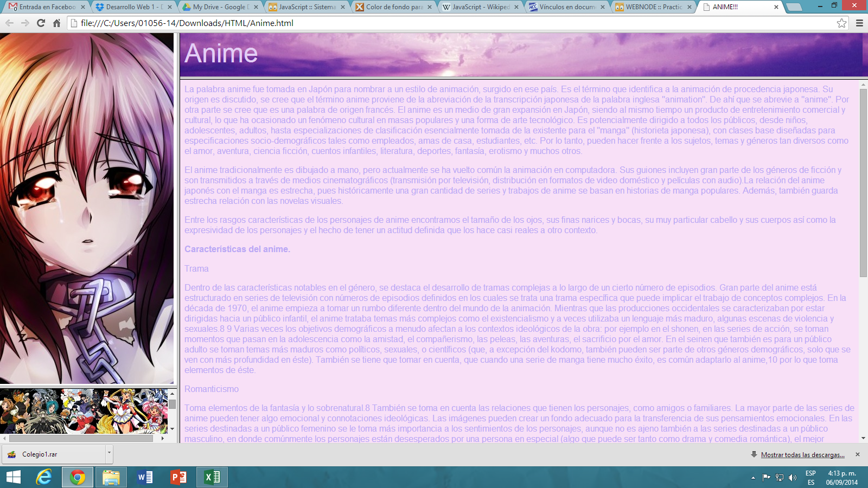Image resolution: width=868 pixels, height=488 pixels.
Task: Open Word from the taskbar
Action: 145,477
